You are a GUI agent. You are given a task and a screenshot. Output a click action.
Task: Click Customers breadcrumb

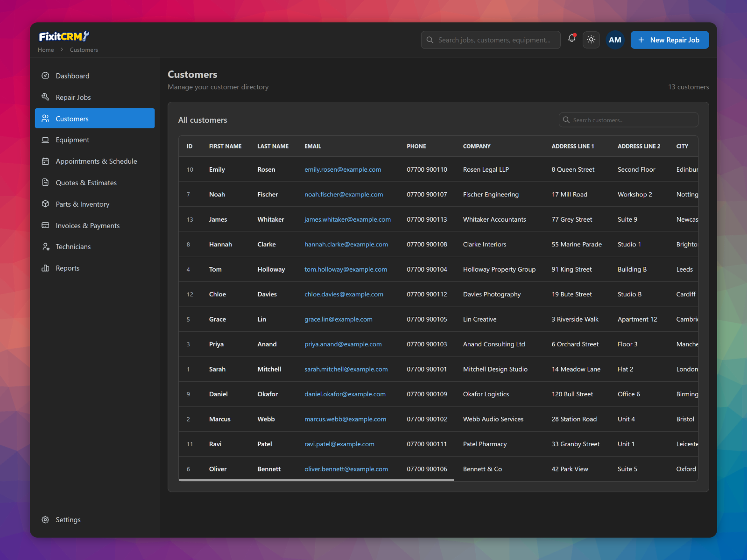(84, 50)
